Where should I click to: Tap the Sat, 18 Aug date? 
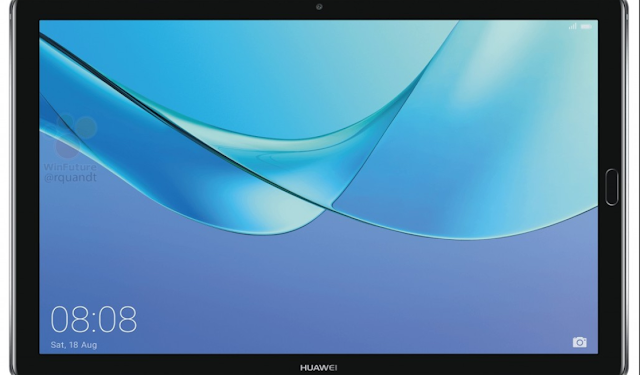pos(74,345)
